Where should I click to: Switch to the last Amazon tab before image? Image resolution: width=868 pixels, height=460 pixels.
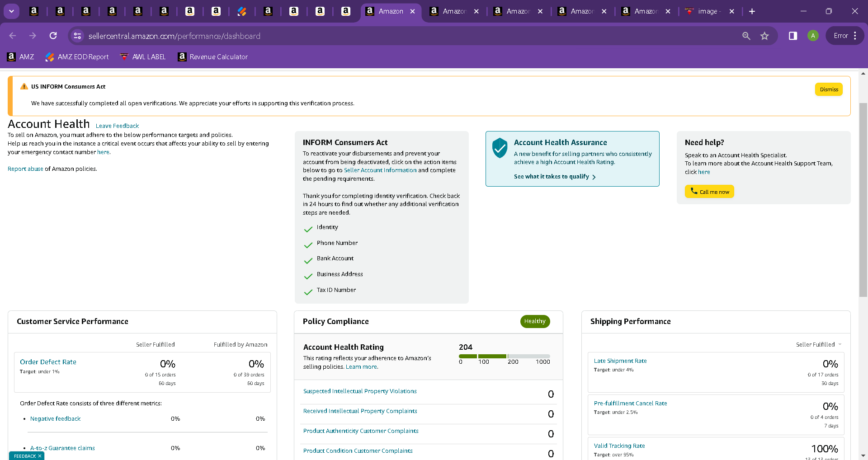pos(646,11)
